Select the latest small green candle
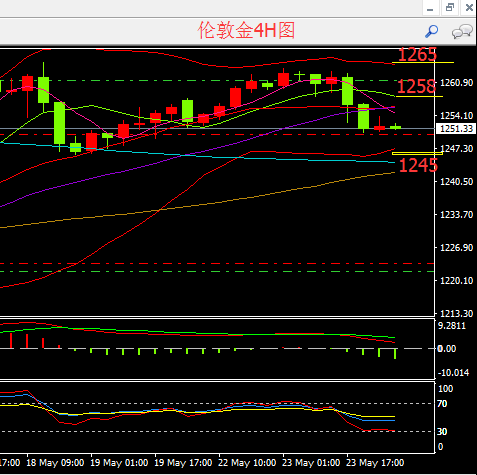Screen dimensions: 477x475 point(395,127)
